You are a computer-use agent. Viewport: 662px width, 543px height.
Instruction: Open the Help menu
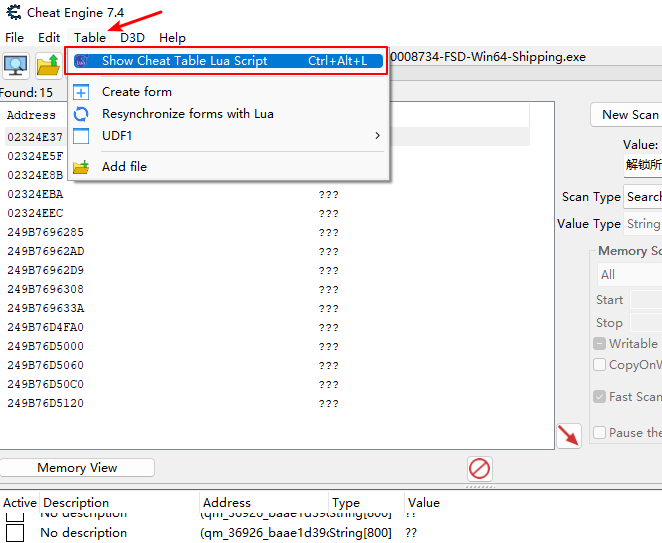click(x=172, y=38)
